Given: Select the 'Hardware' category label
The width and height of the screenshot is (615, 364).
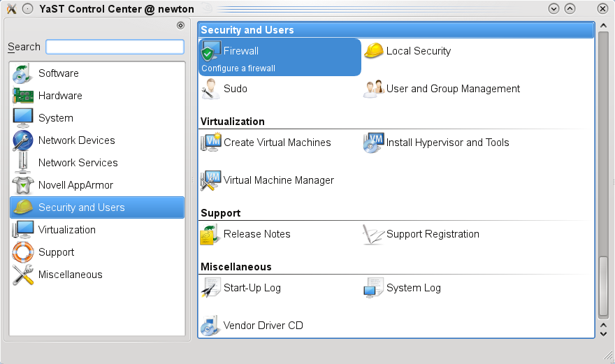Looking at the screenshot, I should 60,96.
